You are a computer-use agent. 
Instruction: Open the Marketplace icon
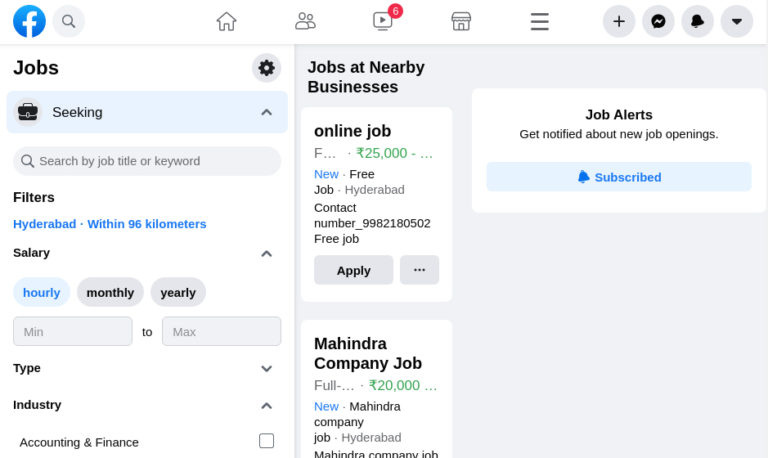[461, 21]
